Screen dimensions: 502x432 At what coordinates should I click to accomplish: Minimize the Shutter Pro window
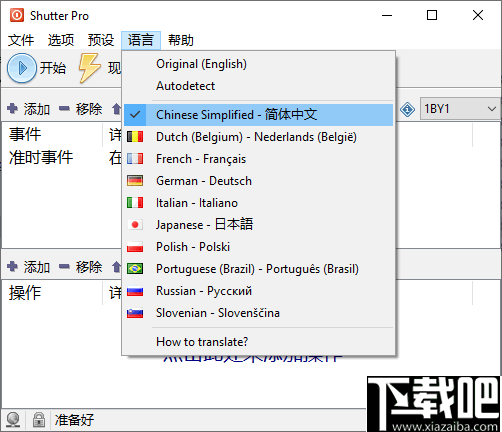(x=387, y=15)
